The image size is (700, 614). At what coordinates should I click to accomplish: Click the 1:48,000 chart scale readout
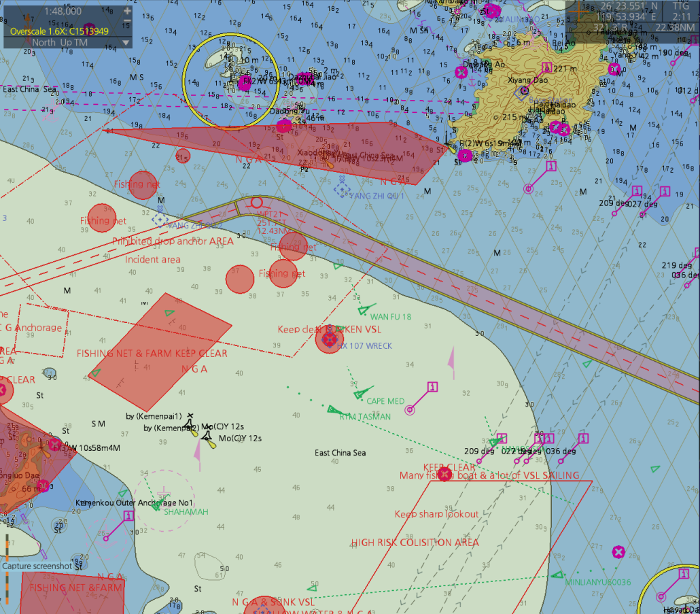(x=63, y=12)
